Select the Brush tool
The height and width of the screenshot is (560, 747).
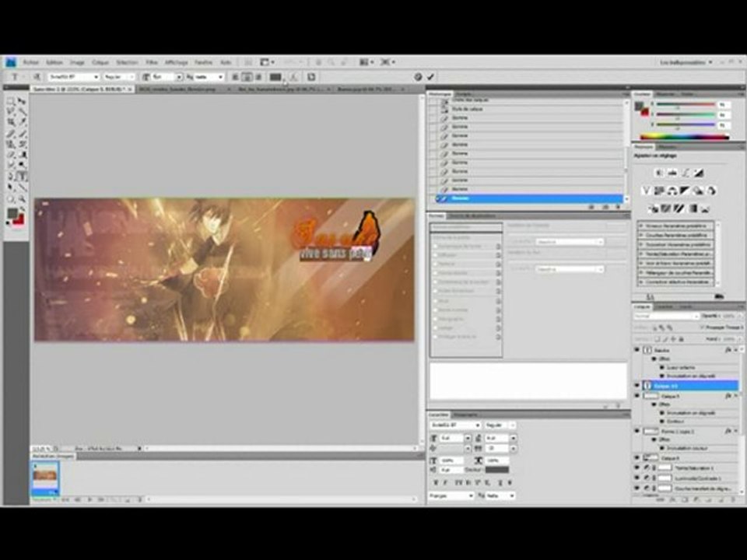pos(22,134)
